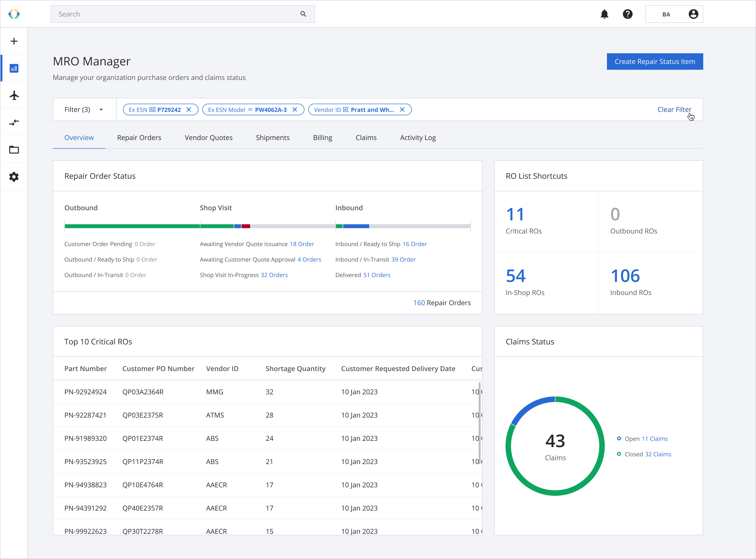Sort by Vendor ID column header

coord(222,368)
